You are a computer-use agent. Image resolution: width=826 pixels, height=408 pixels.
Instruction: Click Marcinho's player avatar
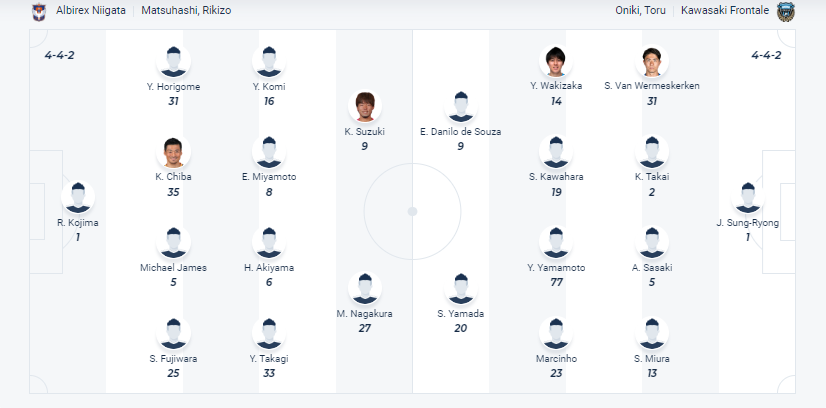tap(556, 334)
